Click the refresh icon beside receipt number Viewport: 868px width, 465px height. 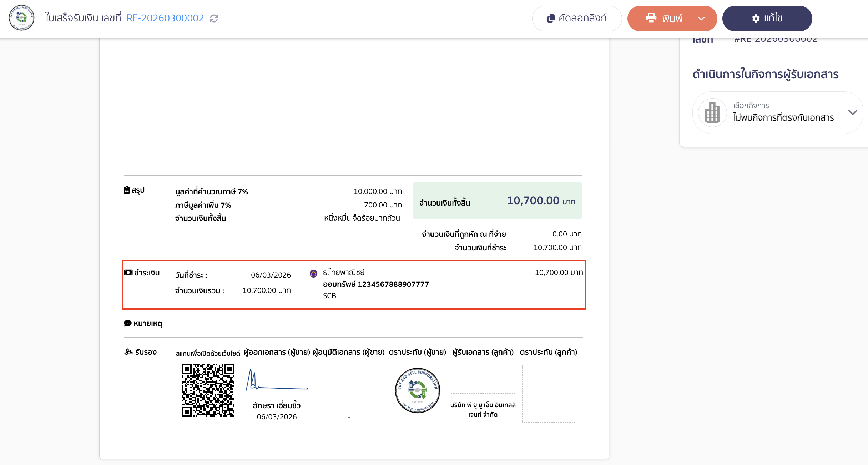pyautogui.click(x=214, y=18)
